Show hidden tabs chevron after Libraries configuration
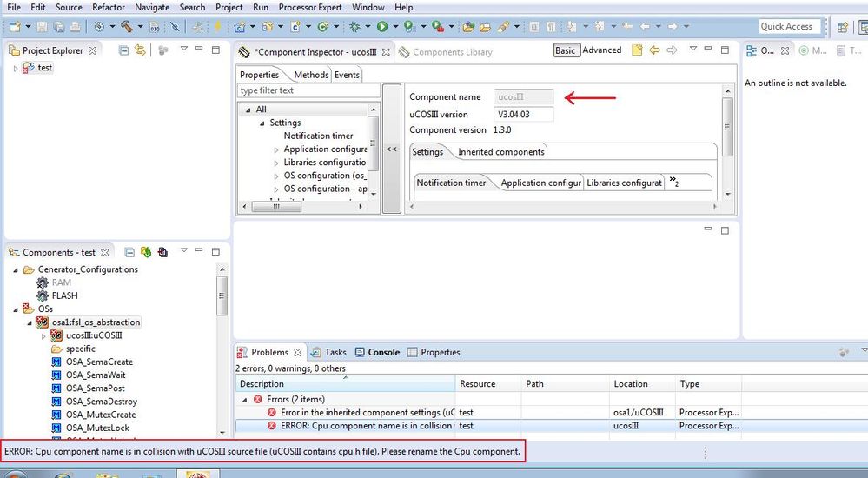 (673, 181)
